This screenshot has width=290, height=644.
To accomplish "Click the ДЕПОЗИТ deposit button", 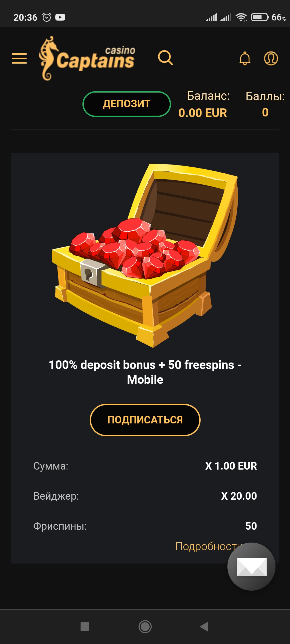I will [x=126, y=104].
